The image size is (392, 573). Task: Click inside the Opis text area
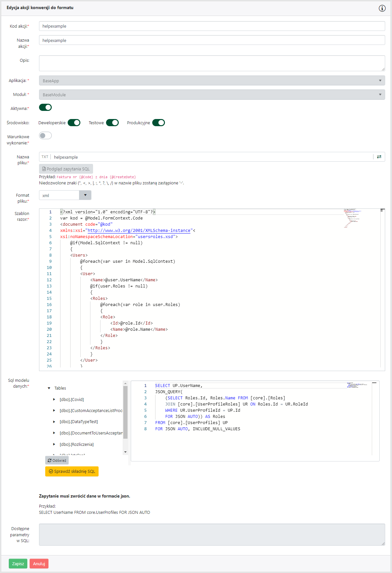212,63
